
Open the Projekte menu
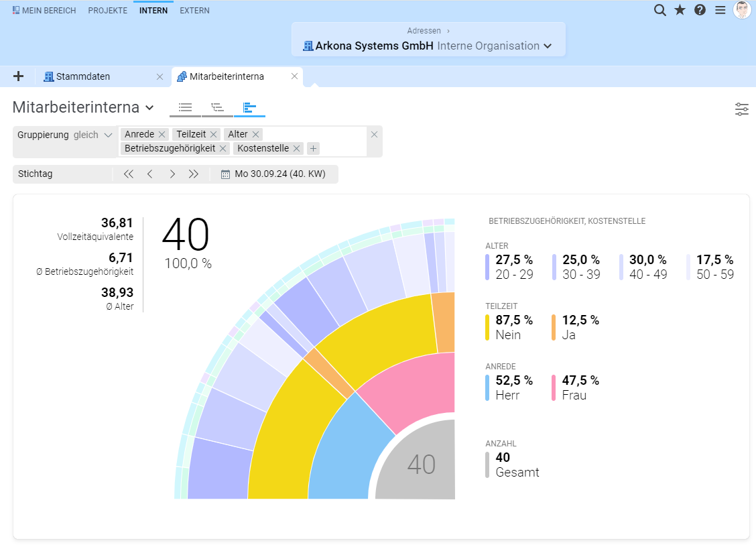(107, 10)
